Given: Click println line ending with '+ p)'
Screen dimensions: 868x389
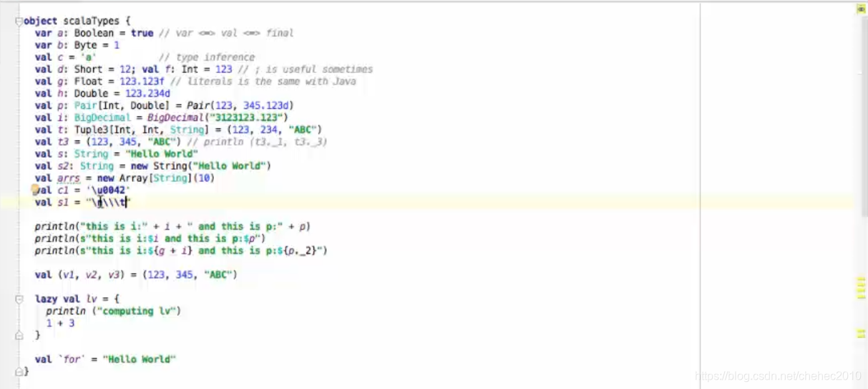Looking at the screenshot, I should 172,227.
